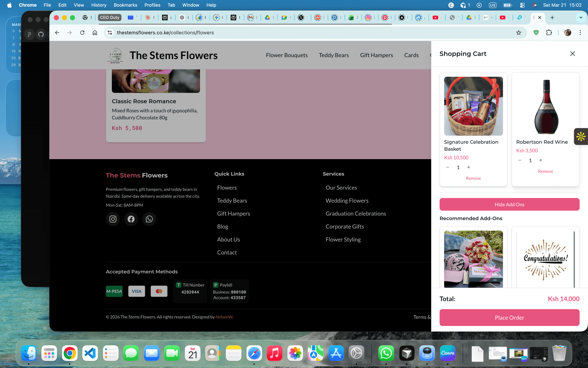This screenshot has height=368, width=588.
Task: Open Flower Bouquets navigation item
Action: coord(287,55)
